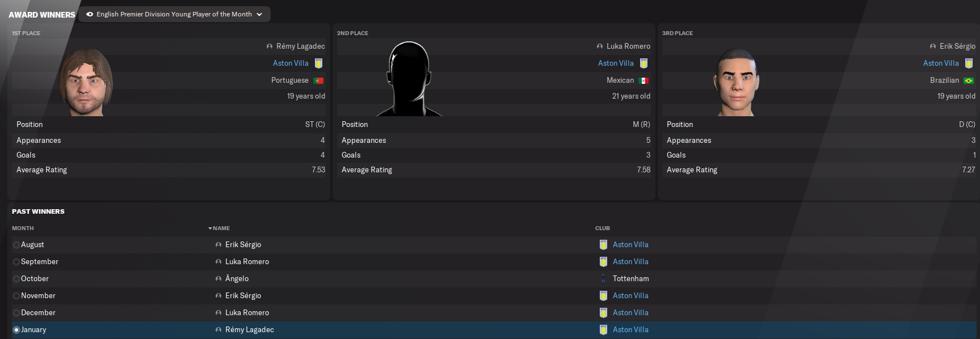Sort past winners by Name column
The width and height of the screenshot is (980, 339).
[221, 228]
